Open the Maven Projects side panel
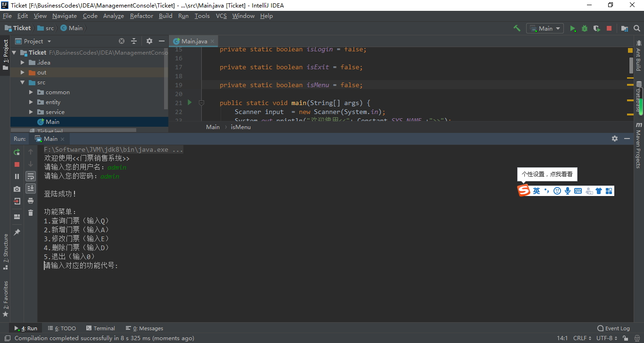This screenshot has width=644, height=343. coord(639,145)
